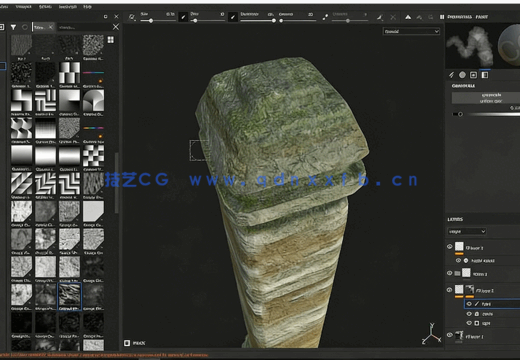Hide the selected Paint effect
The image size is (520, 360).
[469, 304]
